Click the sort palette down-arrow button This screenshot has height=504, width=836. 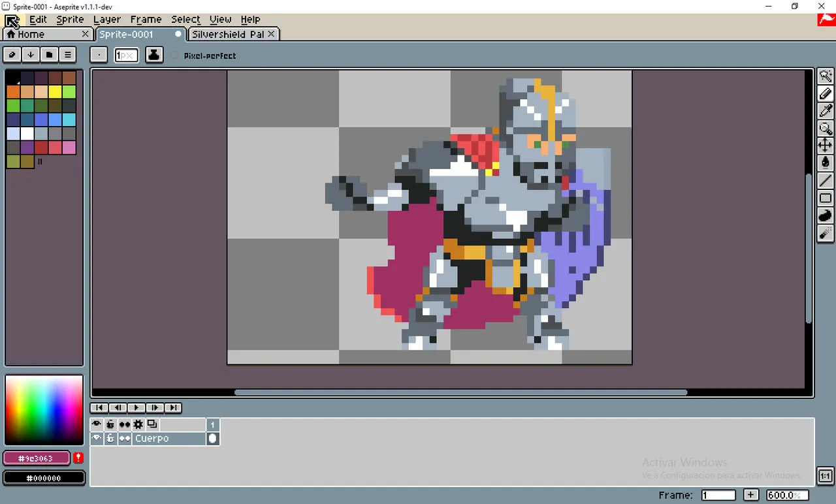pyautogui.click(x=31, y=55)
